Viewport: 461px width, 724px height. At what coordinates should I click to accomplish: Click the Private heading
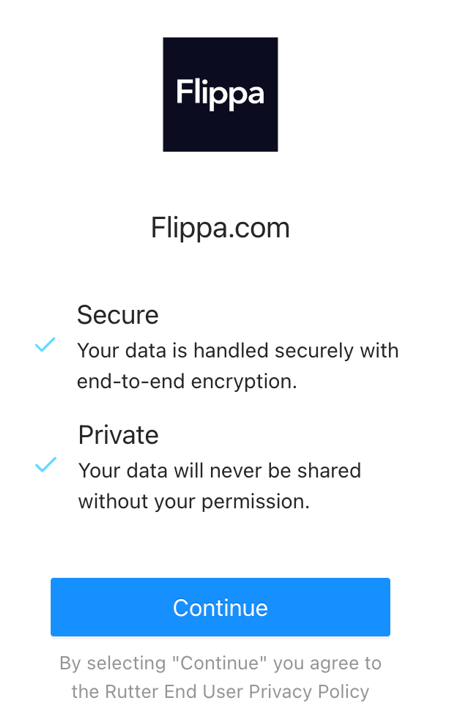click(118, 435)
